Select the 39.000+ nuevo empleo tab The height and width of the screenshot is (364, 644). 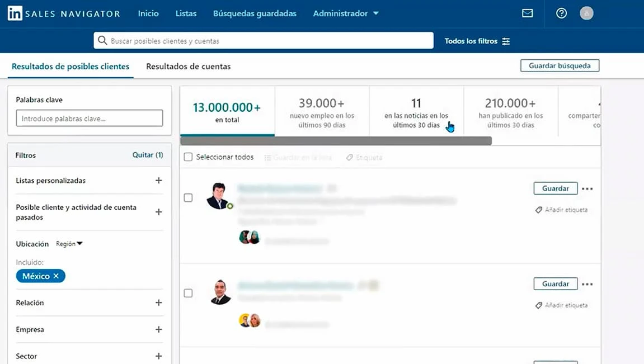pyautogui.click(x=322, y=111)
